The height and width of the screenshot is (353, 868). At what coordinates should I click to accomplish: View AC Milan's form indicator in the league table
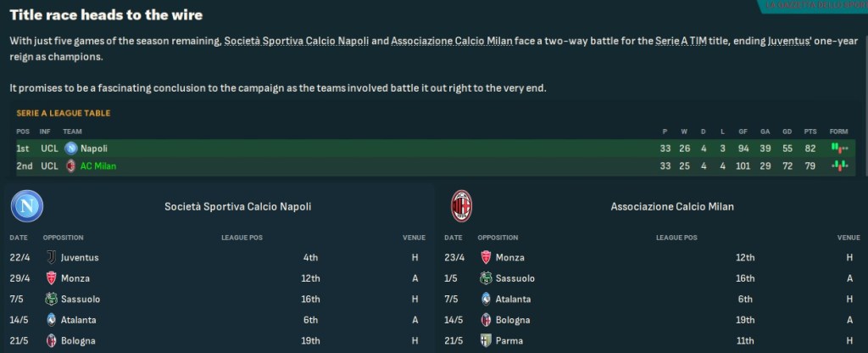(x=839, y=165)
